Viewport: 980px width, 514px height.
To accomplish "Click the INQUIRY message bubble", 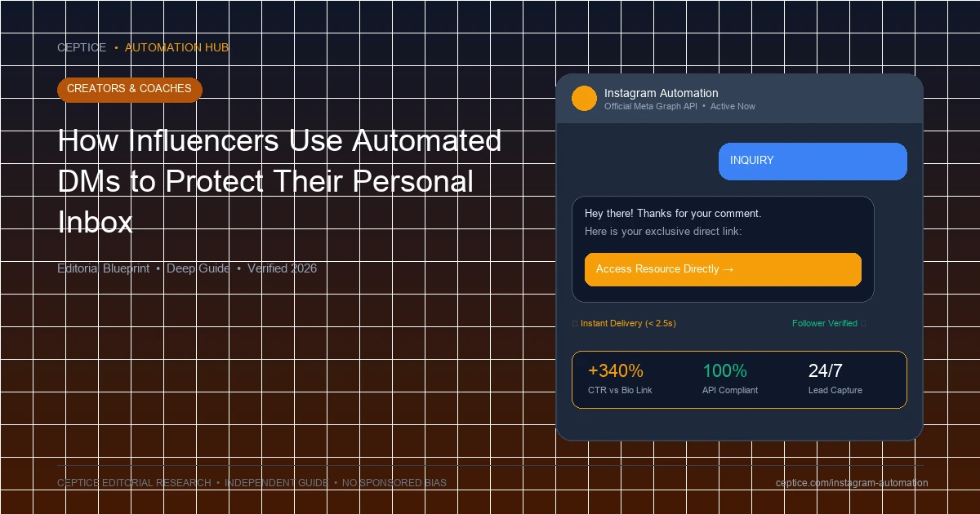I will 813,162.
